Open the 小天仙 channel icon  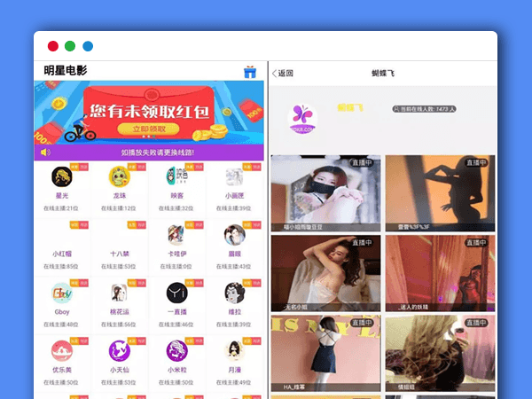click(x=119, y=350)
